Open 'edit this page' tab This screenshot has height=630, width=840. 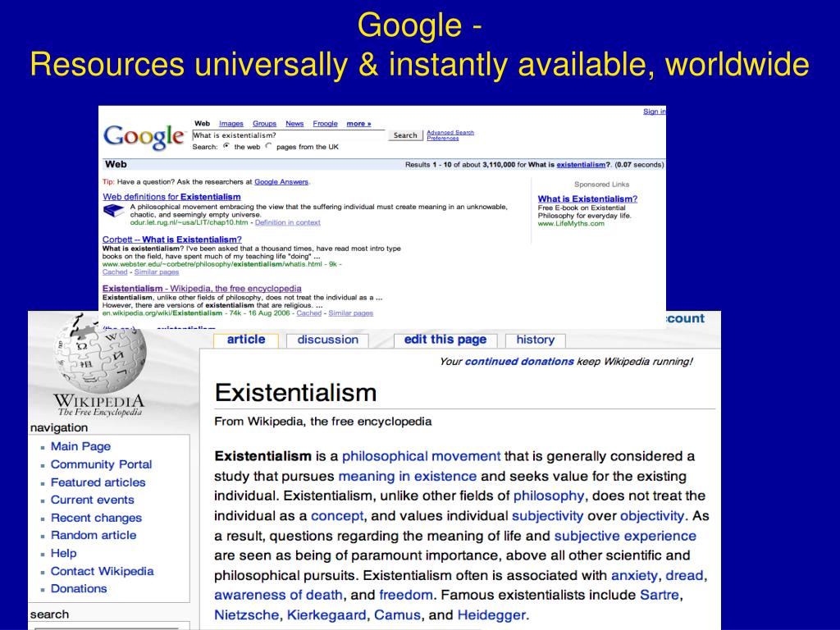click(445, 340)
